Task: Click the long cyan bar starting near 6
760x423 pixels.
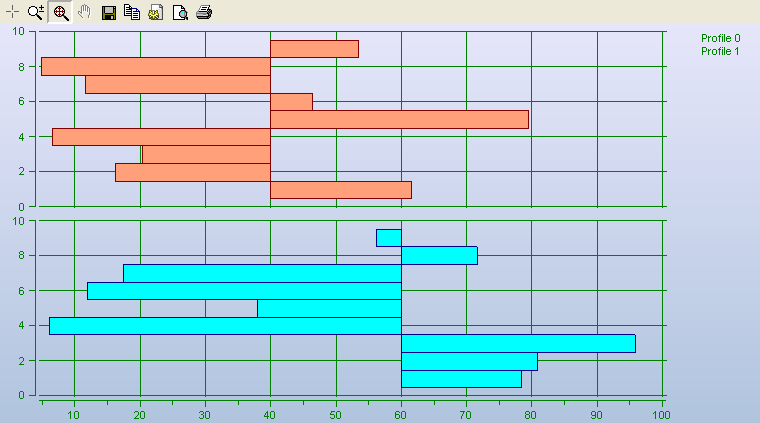Action: pyautogui.click(x=225, y=325)
